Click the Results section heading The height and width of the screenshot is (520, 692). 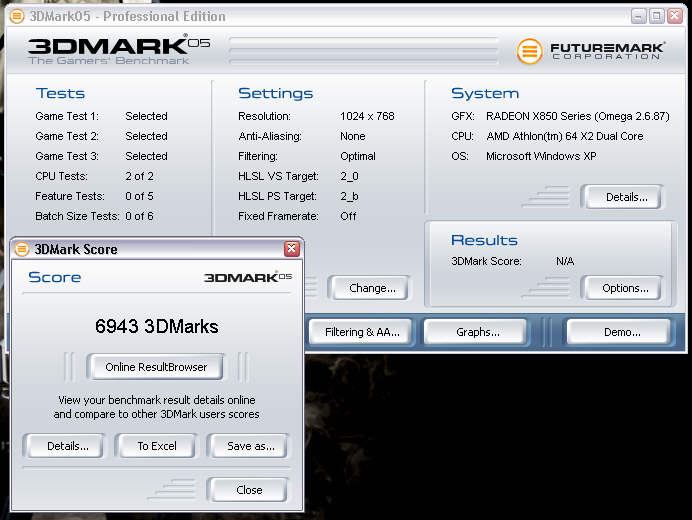484,240
